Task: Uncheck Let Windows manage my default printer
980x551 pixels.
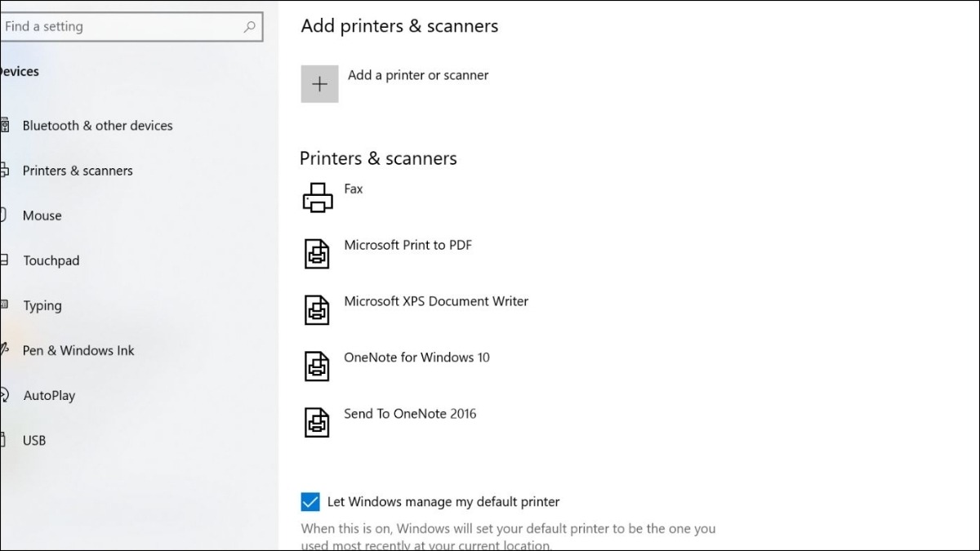Action: (x=310, y=501)
